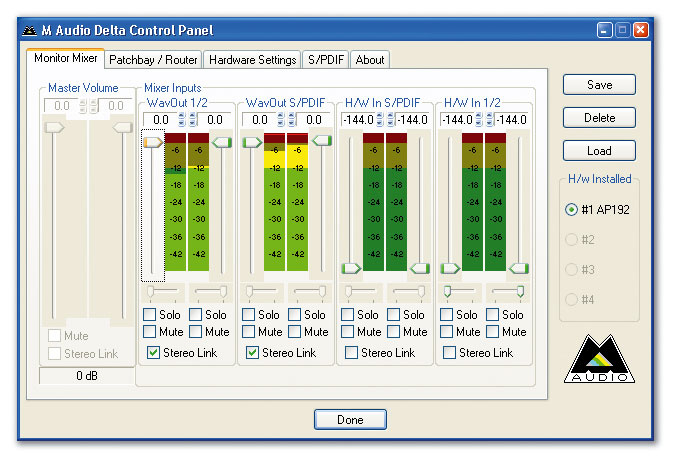
Task: Click the WavOut S/PDIF right level value field
Action: [x=313, y=120]
